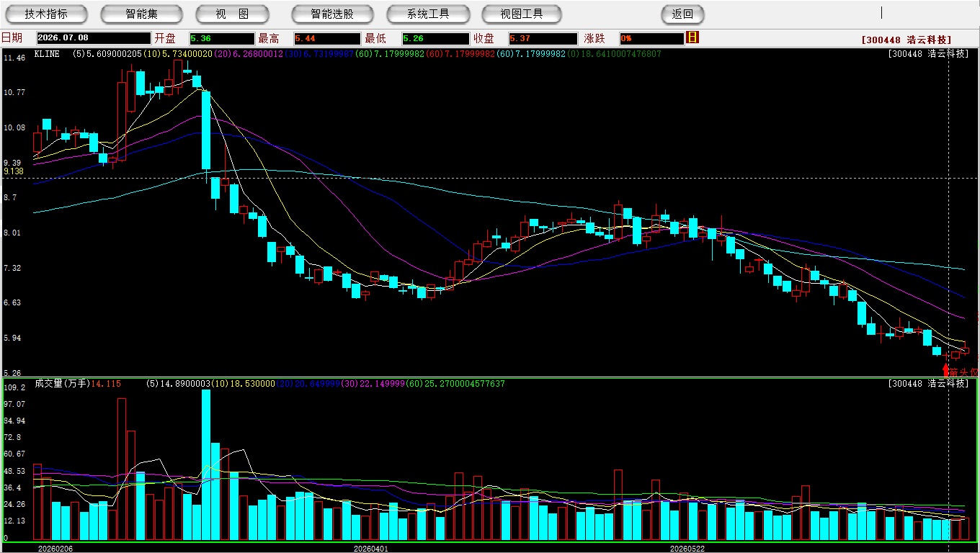Viewport: 980px width, 553px height.
Task: Click the 涨跌 value field 0%
Action: point(651,38)
